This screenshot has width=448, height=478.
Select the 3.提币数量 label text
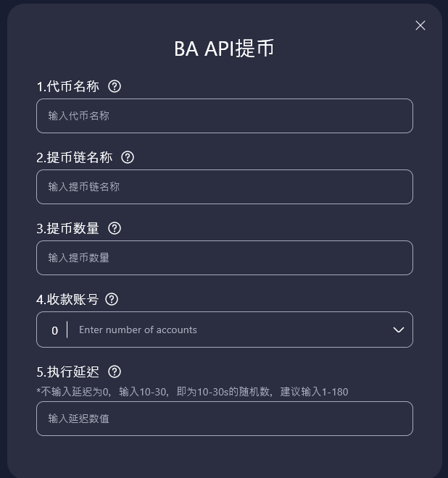pos(68,228)
